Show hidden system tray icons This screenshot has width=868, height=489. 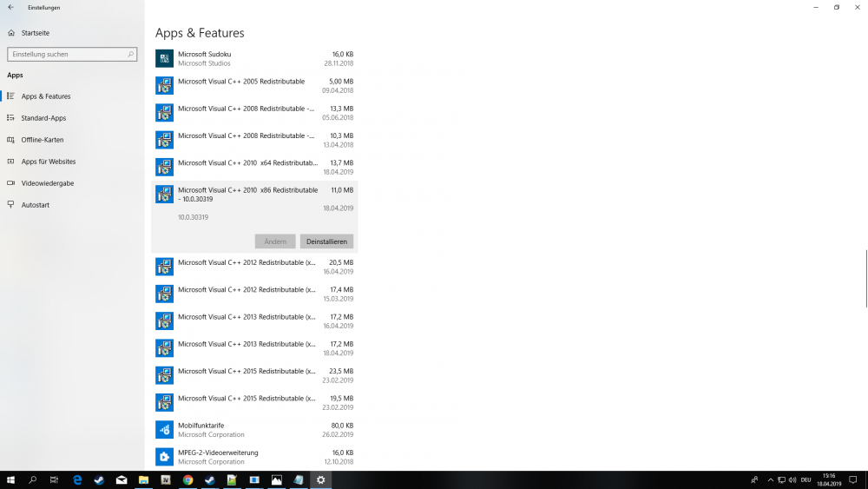click(771, 480)
